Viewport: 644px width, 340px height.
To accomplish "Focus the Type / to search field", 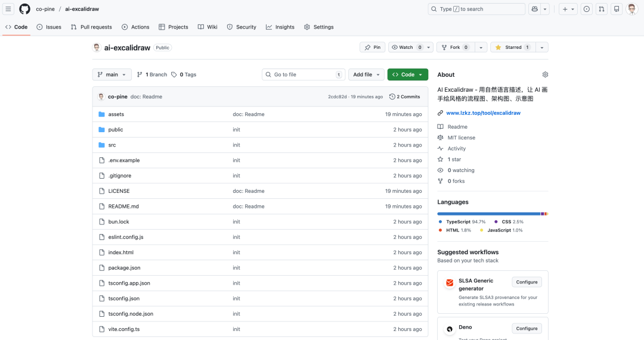I will pyautogui.click(x=476, y=9).
